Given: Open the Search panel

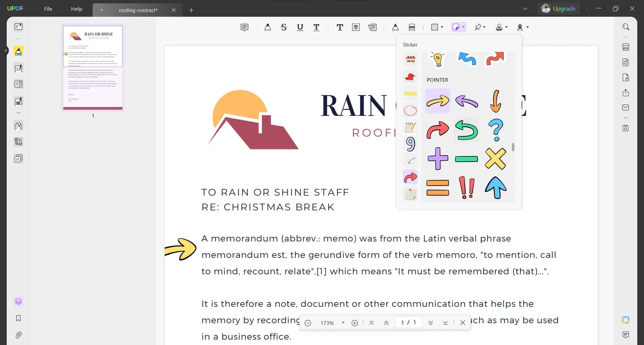Looking at the screenshot, I should pyautogui.click(x=626, y=26).
